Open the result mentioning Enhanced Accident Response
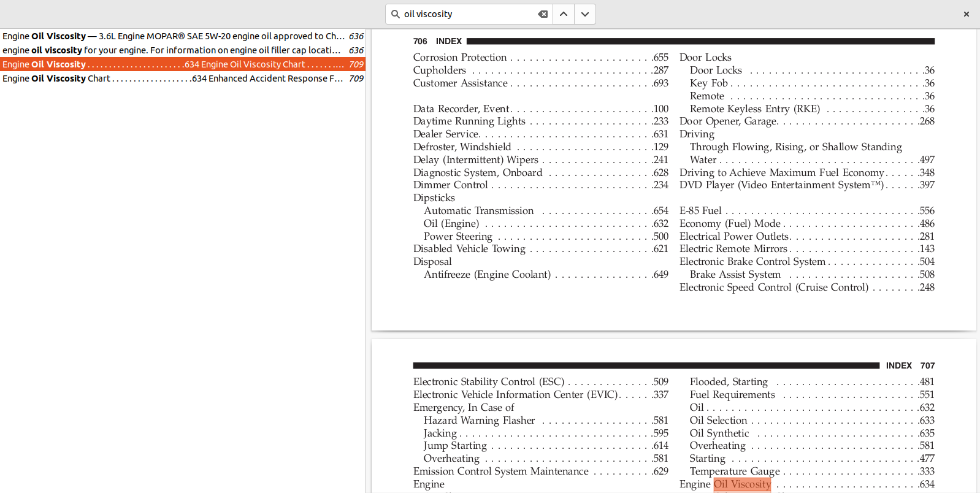 pyautogui.click(x=182, y=78)
